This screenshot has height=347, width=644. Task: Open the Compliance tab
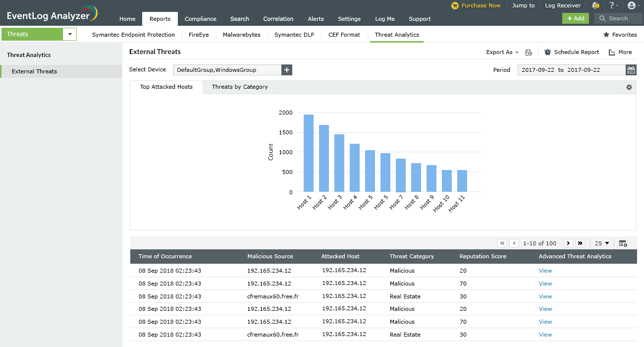(200, 19)
